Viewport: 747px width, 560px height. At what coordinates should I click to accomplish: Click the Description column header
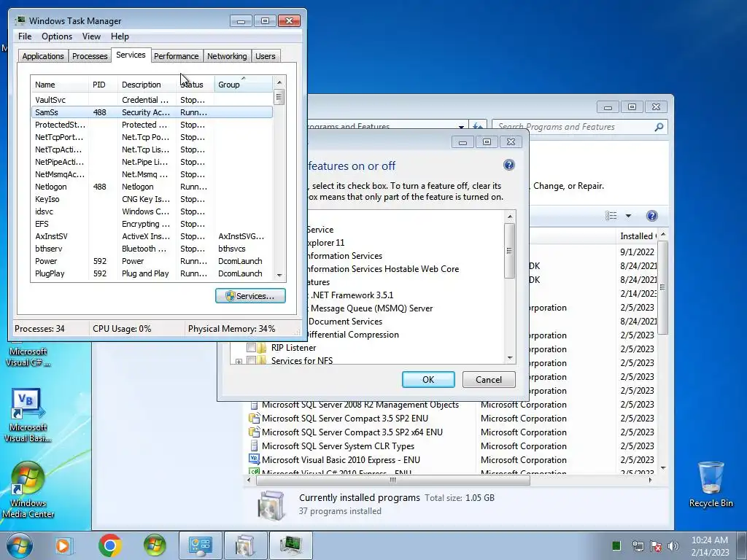pos(147,85)
